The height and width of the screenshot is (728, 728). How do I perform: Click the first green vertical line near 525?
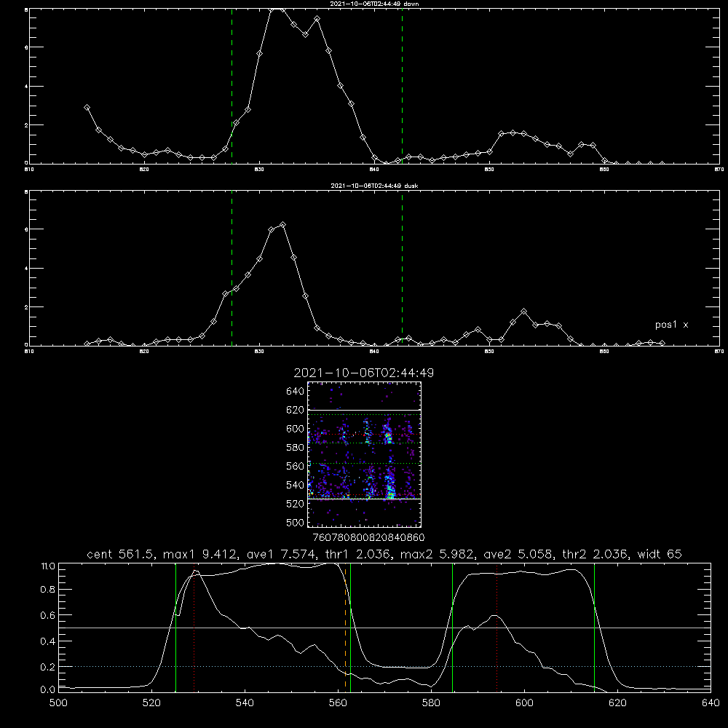[x=175, y=627]
